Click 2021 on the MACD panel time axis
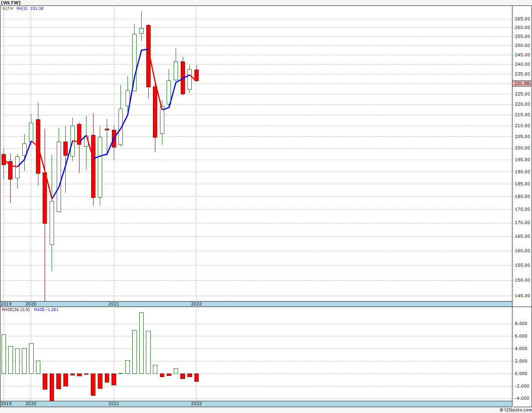Viewport: 532px width, 413px height. click(x=114, y=404)
